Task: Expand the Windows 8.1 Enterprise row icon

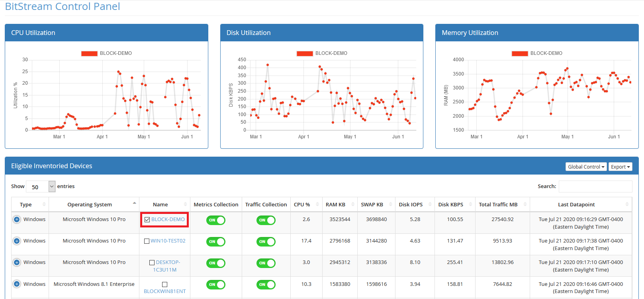Action: point(17,284)
